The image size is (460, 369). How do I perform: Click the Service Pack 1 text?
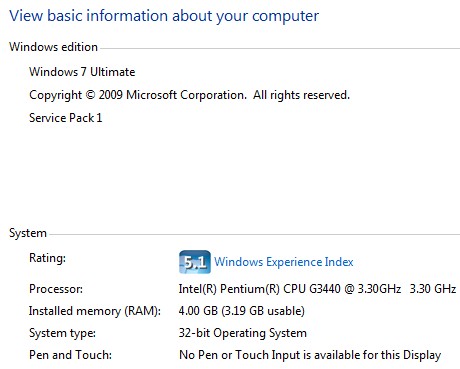coord(66,118)
